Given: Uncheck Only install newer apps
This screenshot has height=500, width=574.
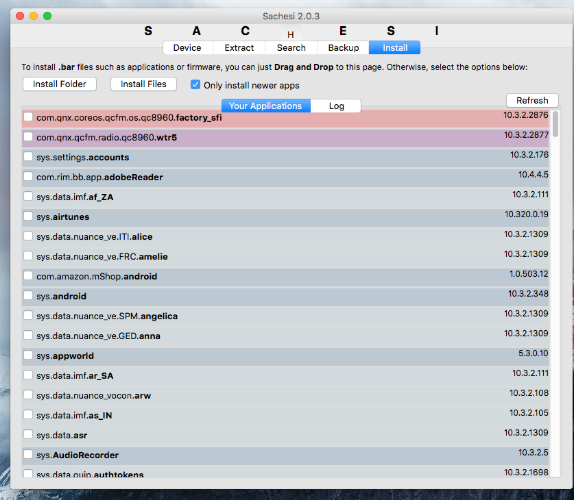Looking at the screenshot, I should 195,85.
